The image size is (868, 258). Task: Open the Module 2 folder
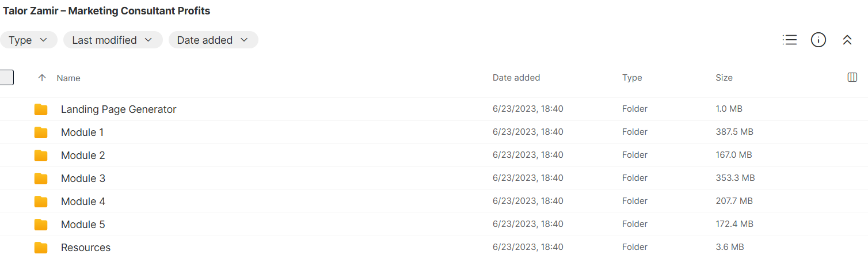(x=83, y=155)
